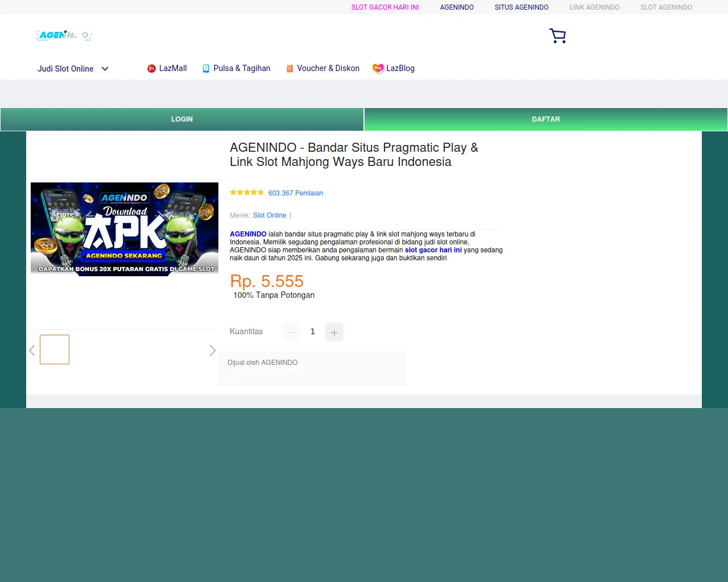The width and height of the screenshot is (728, 582).
Task: Open SITUS AGENINDO top menu link
Action: pyautogui.click(x=522, y=7)
